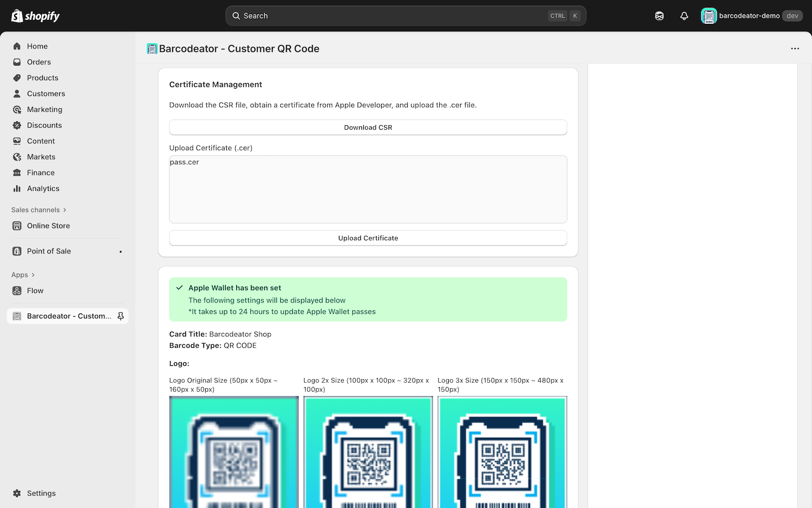Click the Search bar at the top
The image size is (812, 508).
click(406, 15)
